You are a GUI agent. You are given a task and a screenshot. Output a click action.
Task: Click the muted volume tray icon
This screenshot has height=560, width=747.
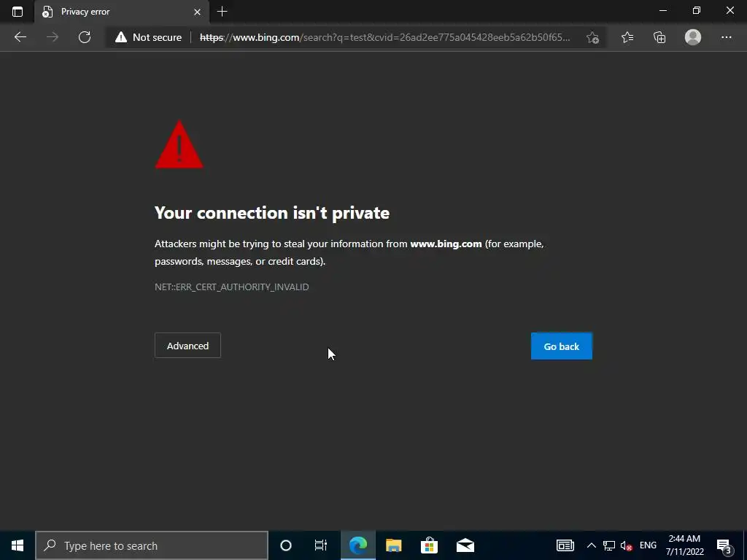(627, 545)
